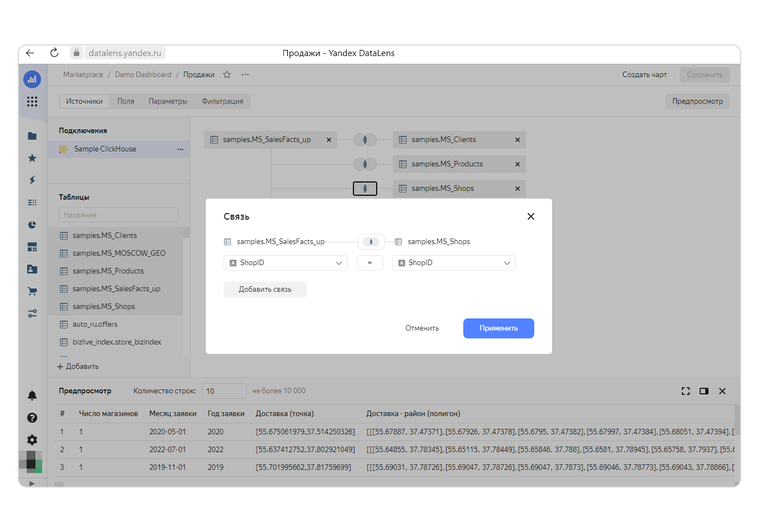Close the Связь dialog with X
Screen dimensions: 759x532
tap(531, 216)
